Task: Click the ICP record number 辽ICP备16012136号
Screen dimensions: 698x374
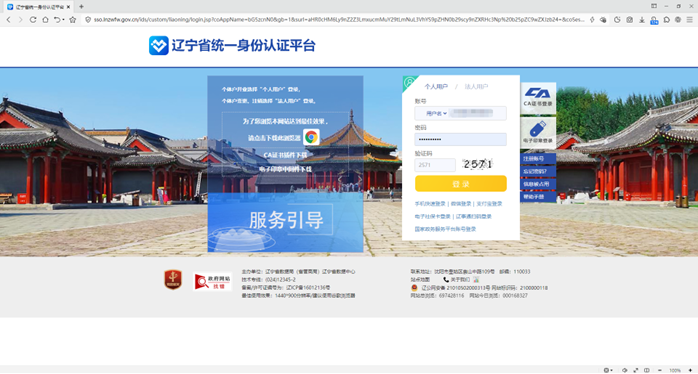Action: point(308,288)
